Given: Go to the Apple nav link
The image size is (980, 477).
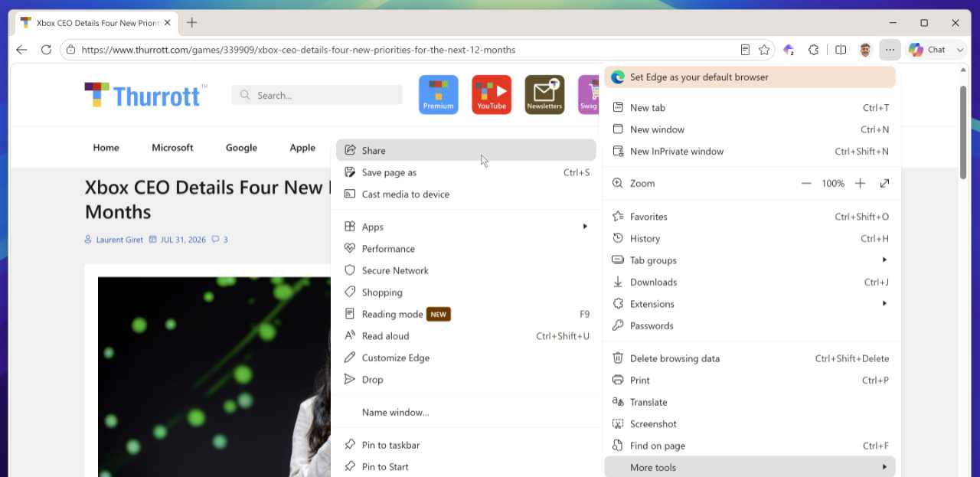Looking at the screenshot, I should (x=302, y=148).
